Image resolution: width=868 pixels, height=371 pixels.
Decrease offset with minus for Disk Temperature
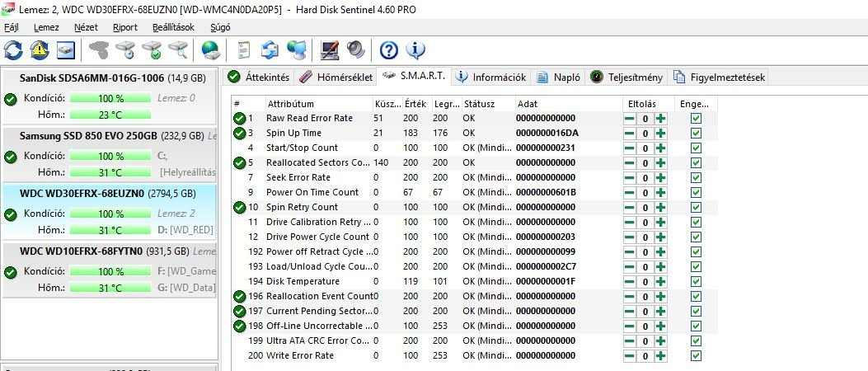[630, 281]
